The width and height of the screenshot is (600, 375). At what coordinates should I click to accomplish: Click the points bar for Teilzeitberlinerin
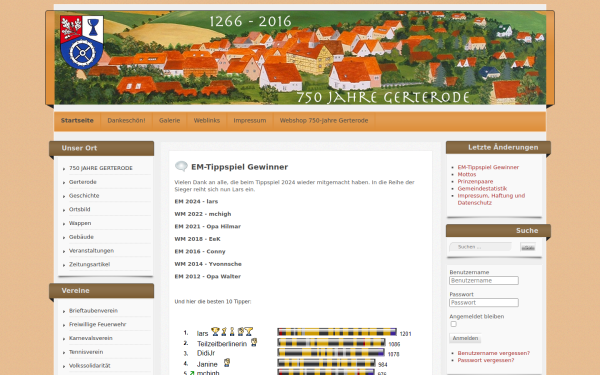pyautogui.click(x=331, y=342)
